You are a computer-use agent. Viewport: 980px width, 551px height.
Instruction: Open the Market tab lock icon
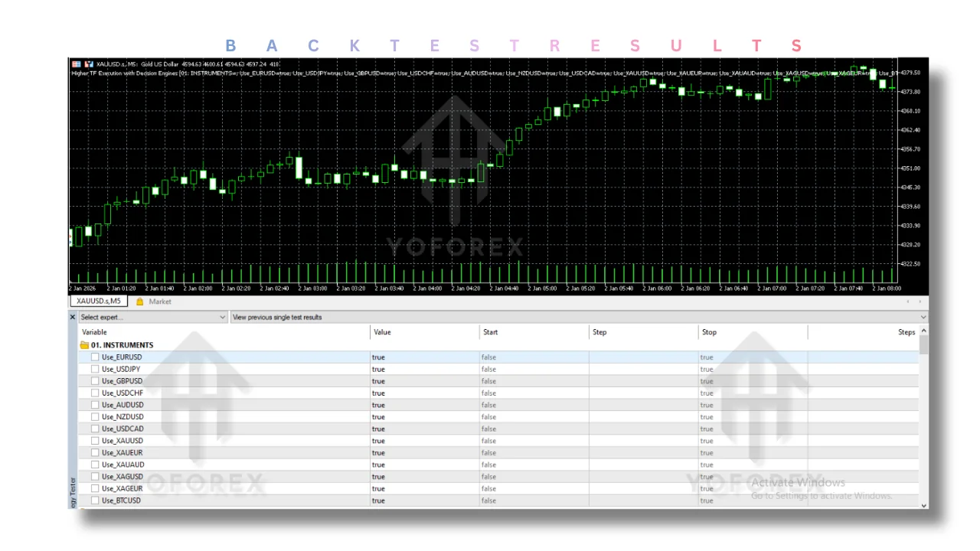(x=140, y=302)
